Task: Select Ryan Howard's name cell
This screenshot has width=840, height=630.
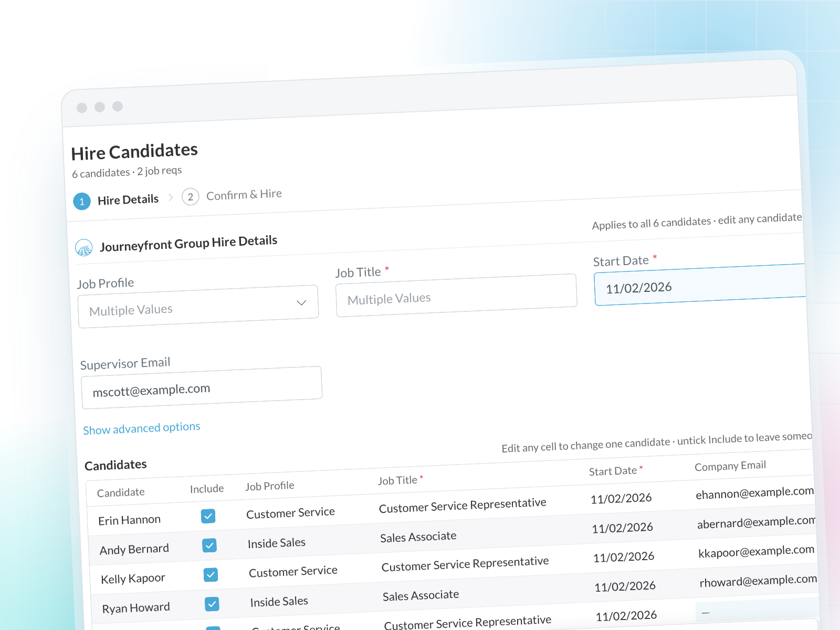Action: (x=136, y=608)
